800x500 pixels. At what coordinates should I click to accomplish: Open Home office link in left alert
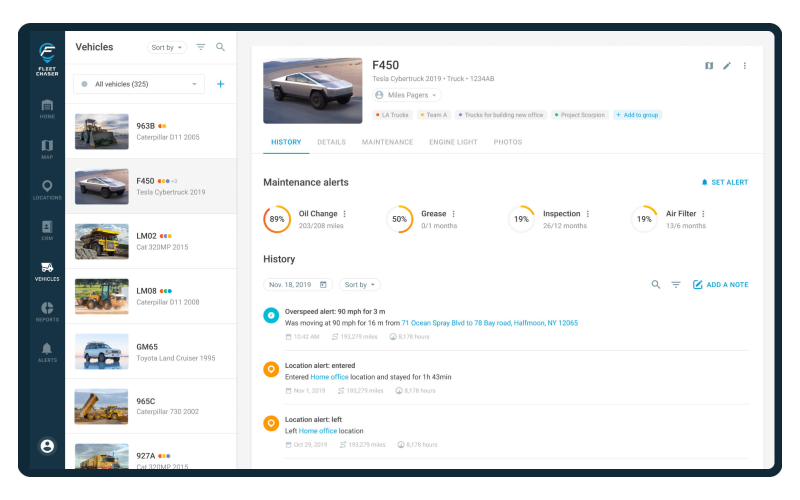tap(317, 431)
